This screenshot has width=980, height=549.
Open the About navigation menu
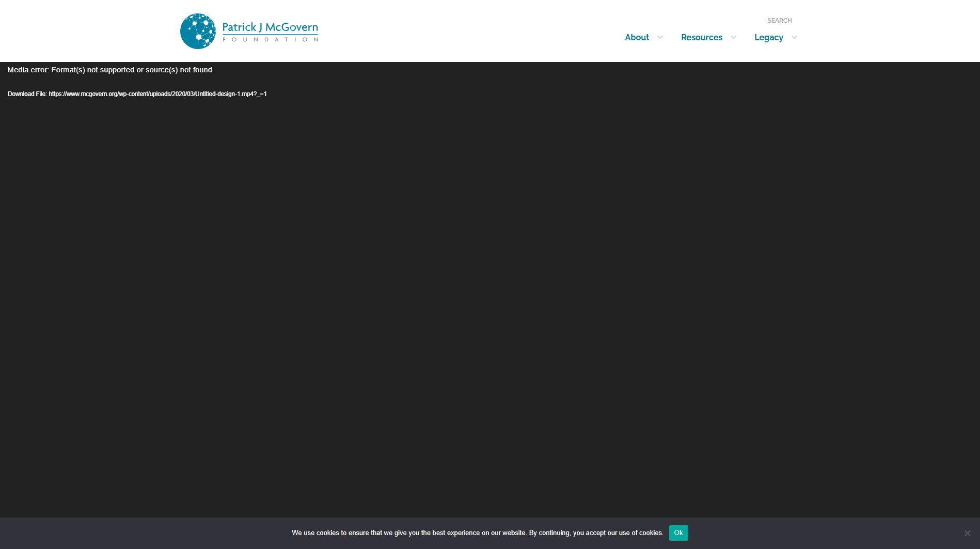click(x=637, y=37)
